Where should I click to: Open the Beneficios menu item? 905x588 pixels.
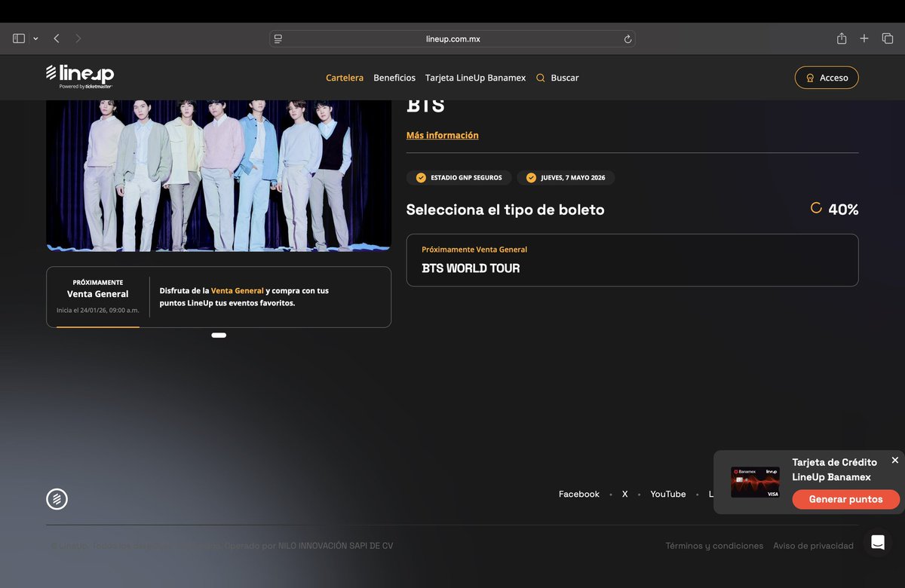tap(394, 78)
